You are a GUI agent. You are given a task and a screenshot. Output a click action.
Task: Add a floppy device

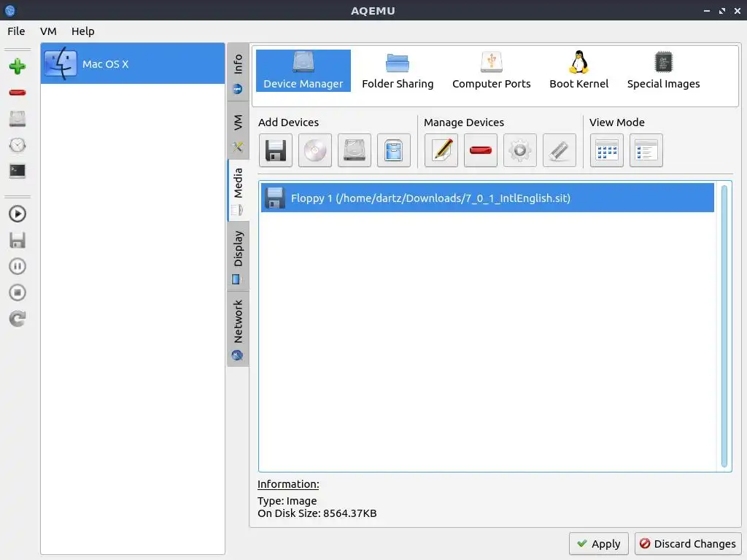click(x=275, y=150)
